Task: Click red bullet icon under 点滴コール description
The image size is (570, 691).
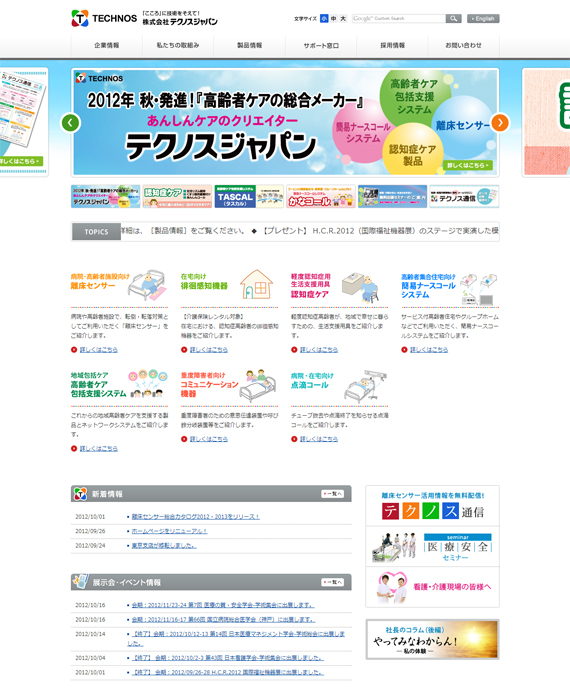Action: pos(294,439)
